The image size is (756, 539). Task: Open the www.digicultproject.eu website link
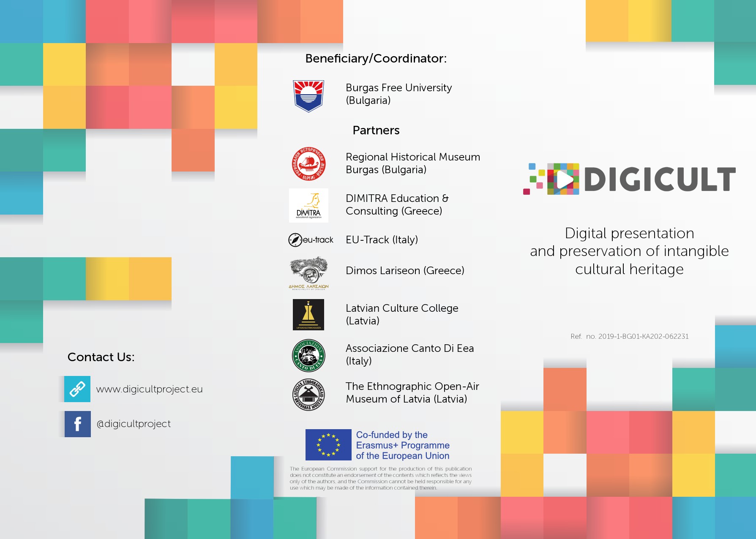pyautogui.click(x=149, y=389)
